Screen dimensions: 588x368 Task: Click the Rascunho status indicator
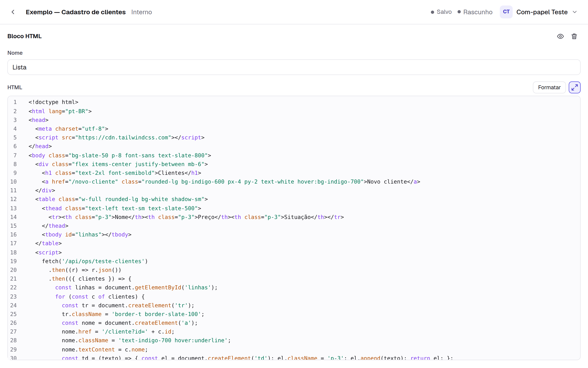(475, 12)
